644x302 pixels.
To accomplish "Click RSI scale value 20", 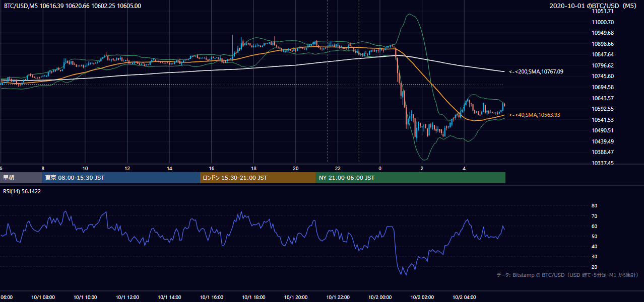I will tap(594, 267).
